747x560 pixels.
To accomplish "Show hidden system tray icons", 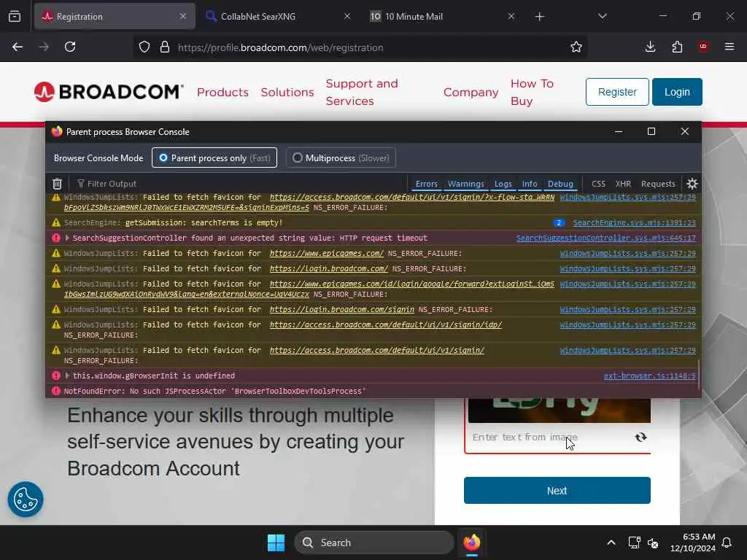I will point(611,542).
